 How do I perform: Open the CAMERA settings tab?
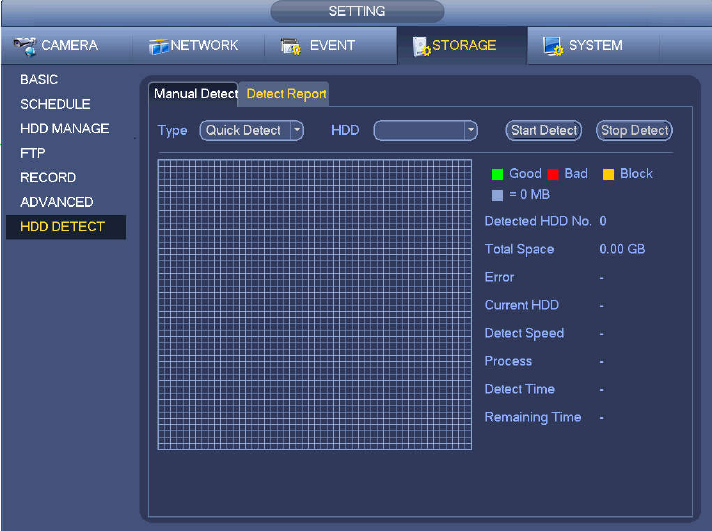(x=67, y=45)
